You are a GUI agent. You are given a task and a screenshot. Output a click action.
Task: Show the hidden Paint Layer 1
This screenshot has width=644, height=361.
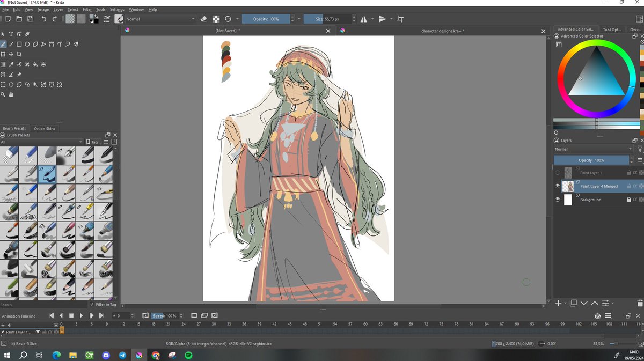(x=558, y=173)
